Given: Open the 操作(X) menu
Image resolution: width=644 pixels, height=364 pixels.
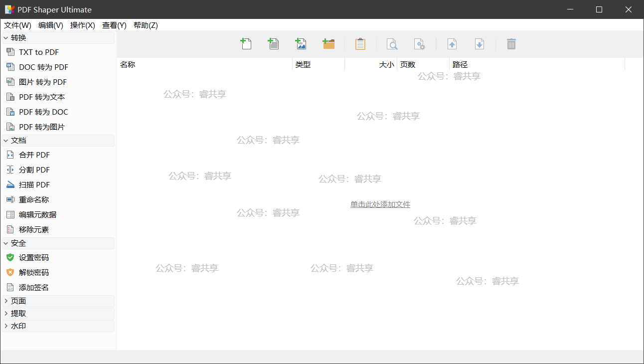Looking at the screenshot, I should [x=83, y=25].
